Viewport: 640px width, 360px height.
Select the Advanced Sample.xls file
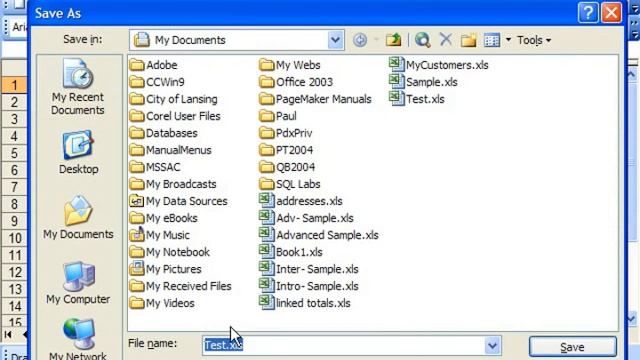319,235
